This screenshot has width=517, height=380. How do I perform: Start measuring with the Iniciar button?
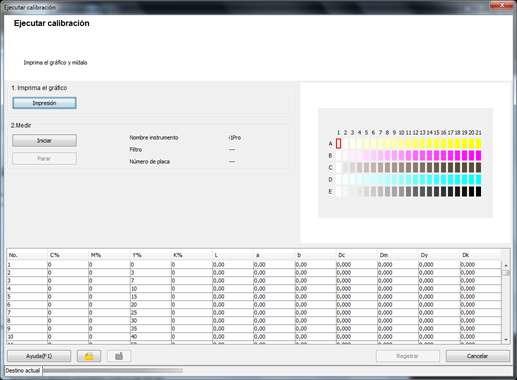click(x=44, y=140)
